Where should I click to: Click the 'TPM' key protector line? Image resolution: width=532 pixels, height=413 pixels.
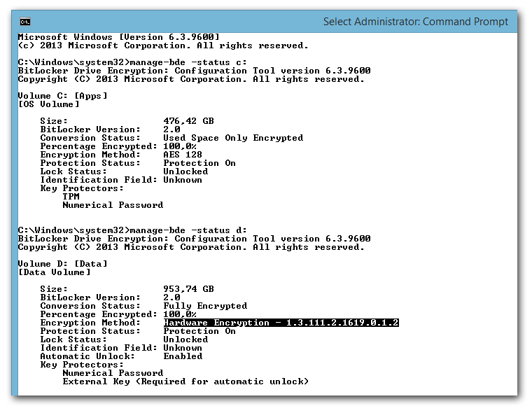point(71,197)
